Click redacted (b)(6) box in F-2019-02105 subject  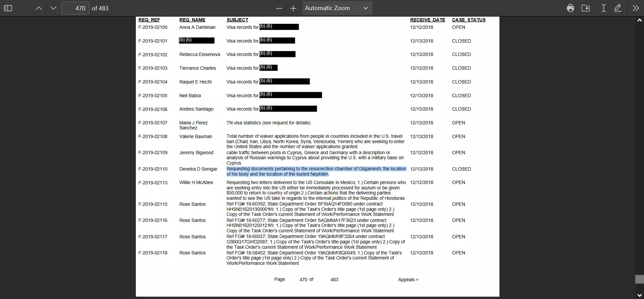pos(291,95)
